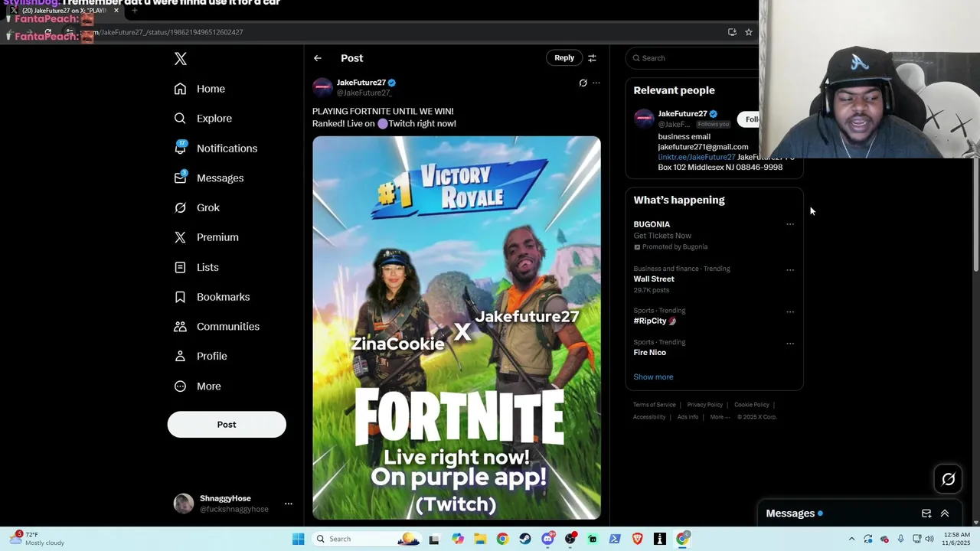Open Steam from the taskbar
Image resolution: width=980 pixels, height=551 pixels.
[x=525, y=539]
